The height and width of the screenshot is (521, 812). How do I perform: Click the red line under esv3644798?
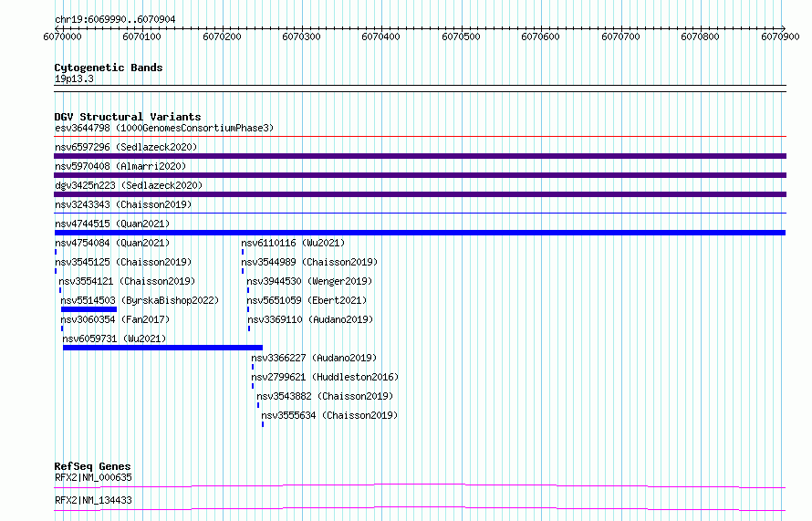click(420, 137)
